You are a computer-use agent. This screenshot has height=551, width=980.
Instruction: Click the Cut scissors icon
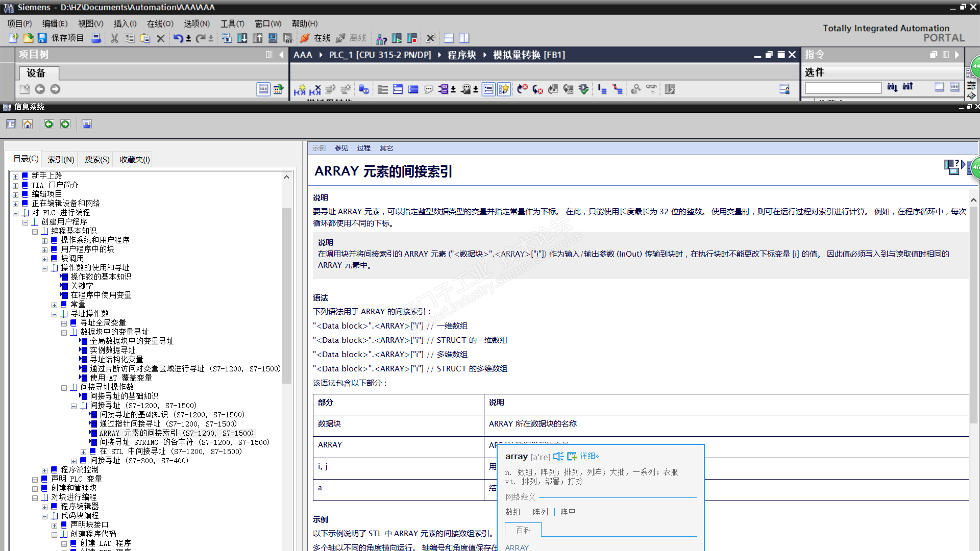tap(114, 38)
